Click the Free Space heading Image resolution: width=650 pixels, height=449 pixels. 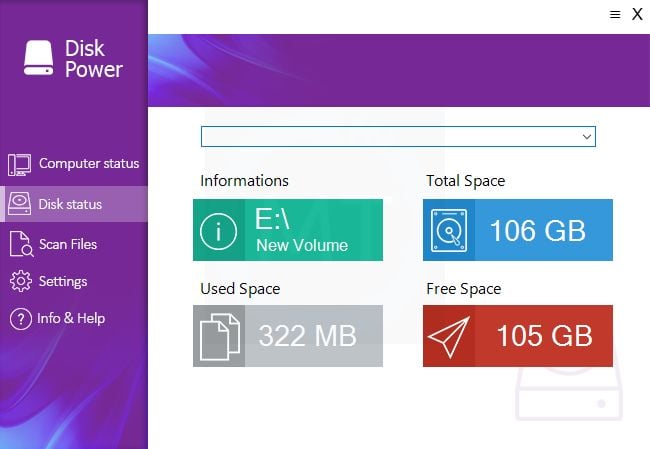tap(463, 289)
